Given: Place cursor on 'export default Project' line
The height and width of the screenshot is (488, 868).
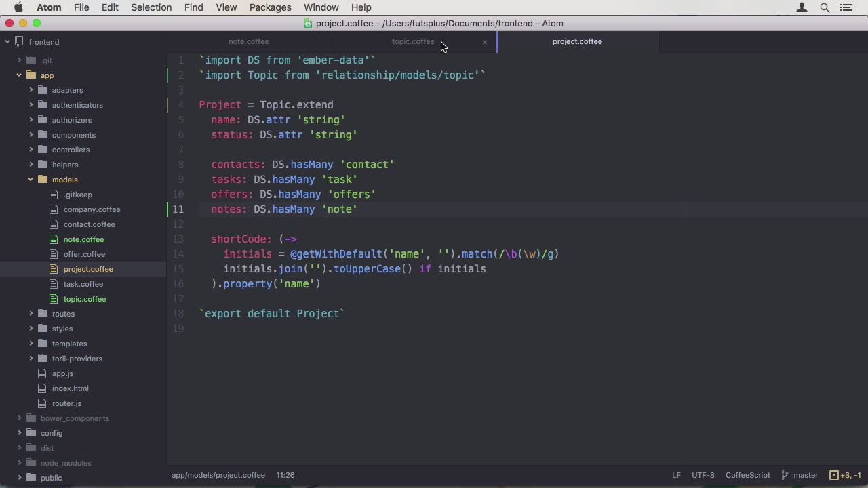Looking at the screenshot, I should point(272,314).
